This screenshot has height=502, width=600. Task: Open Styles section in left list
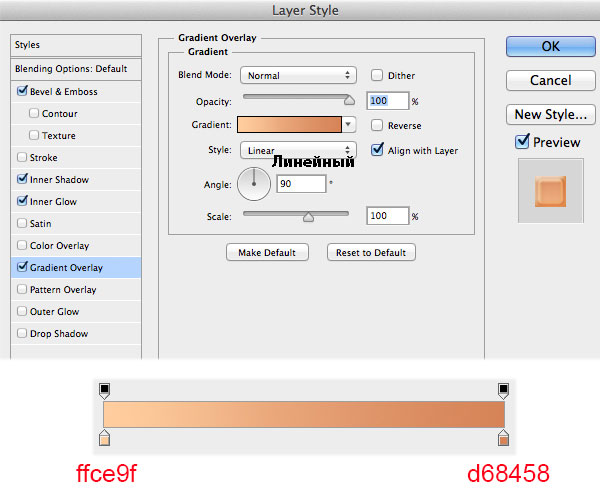(x=76, y=45)
